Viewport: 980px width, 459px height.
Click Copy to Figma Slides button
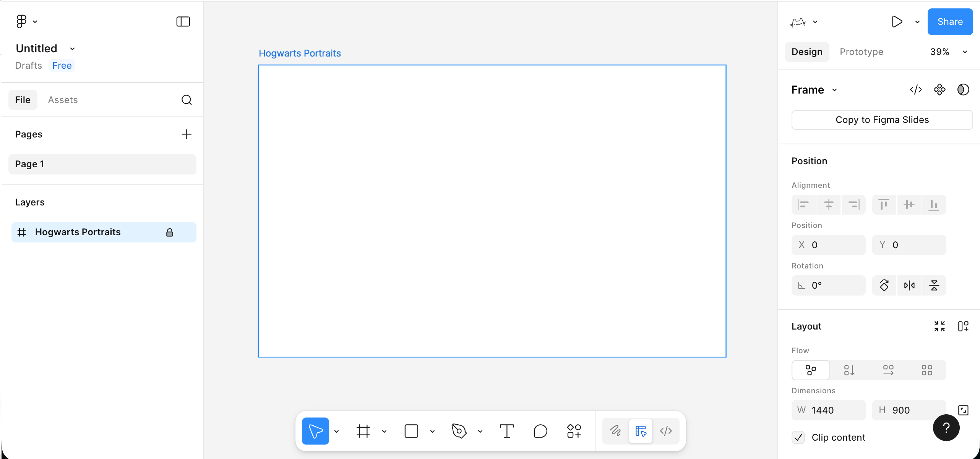tap(882, 120)
